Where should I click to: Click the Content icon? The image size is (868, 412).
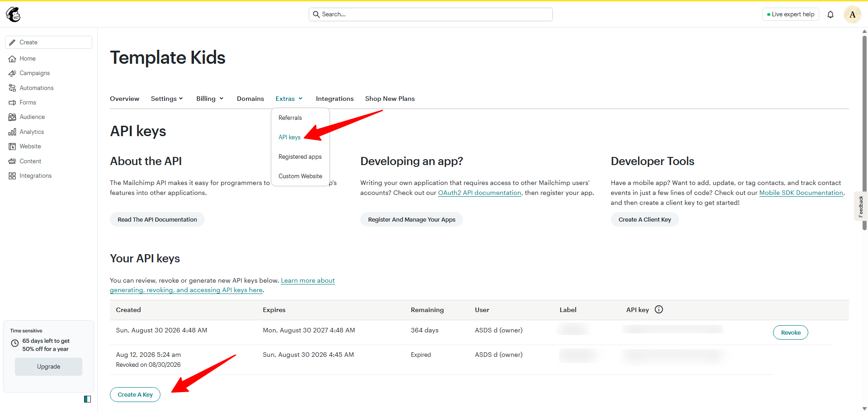(12, 161)
